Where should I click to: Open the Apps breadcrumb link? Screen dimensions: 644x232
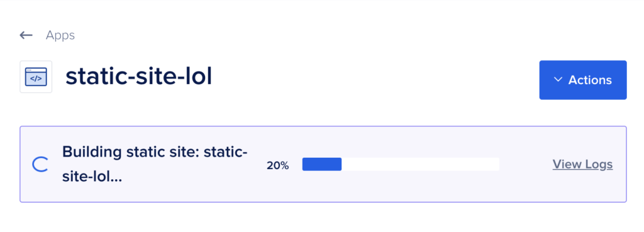click(60, 35)
